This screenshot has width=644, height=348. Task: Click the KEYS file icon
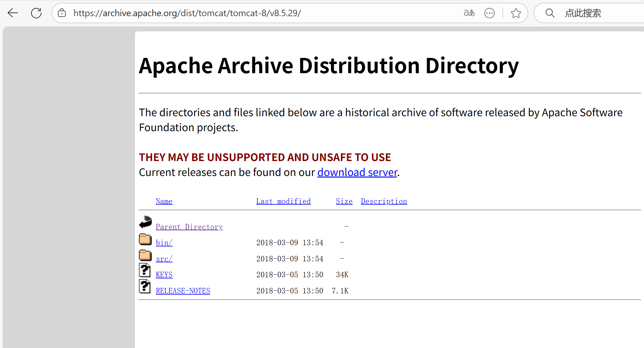point(145,270)
